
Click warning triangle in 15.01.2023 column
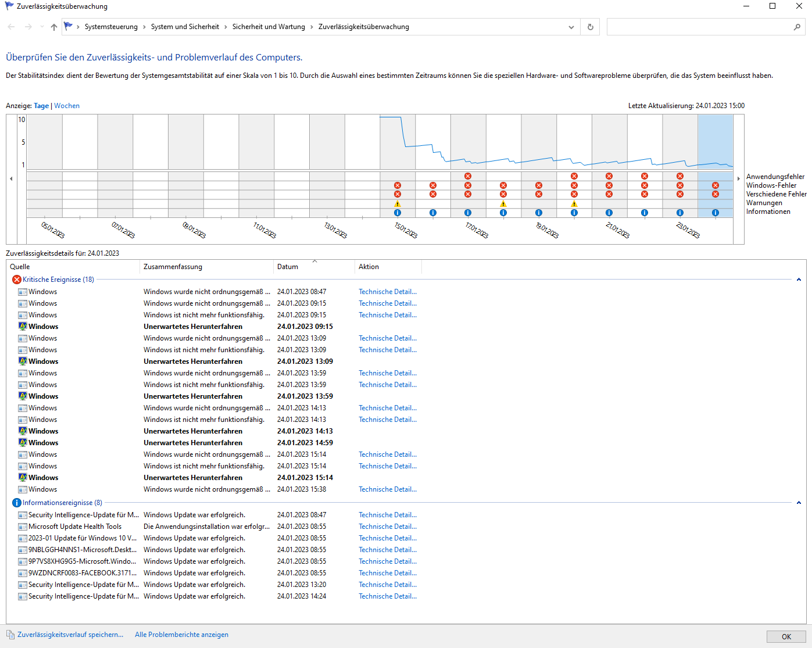(x=398, y=204)
